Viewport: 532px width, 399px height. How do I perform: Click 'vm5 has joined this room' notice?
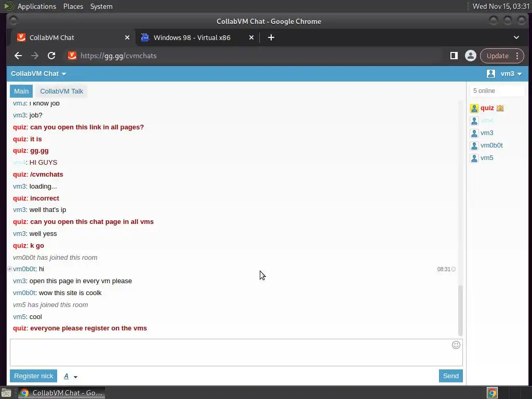[x=50, y=304]
